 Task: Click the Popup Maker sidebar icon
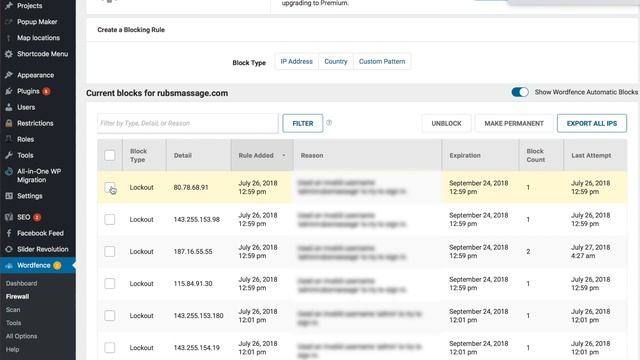(x=9, y=22)
